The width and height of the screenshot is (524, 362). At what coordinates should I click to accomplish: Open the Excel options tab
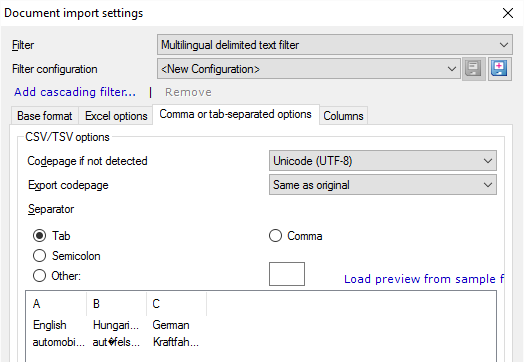tap(116, 116)
